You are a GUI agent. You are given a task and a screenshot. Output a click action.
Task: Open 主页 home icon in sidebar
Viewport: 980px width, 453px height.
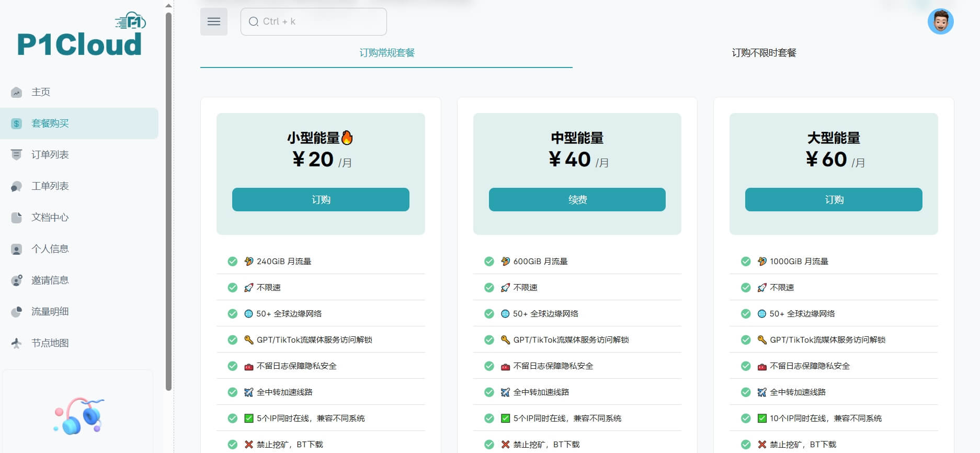[x=17, y=92]
